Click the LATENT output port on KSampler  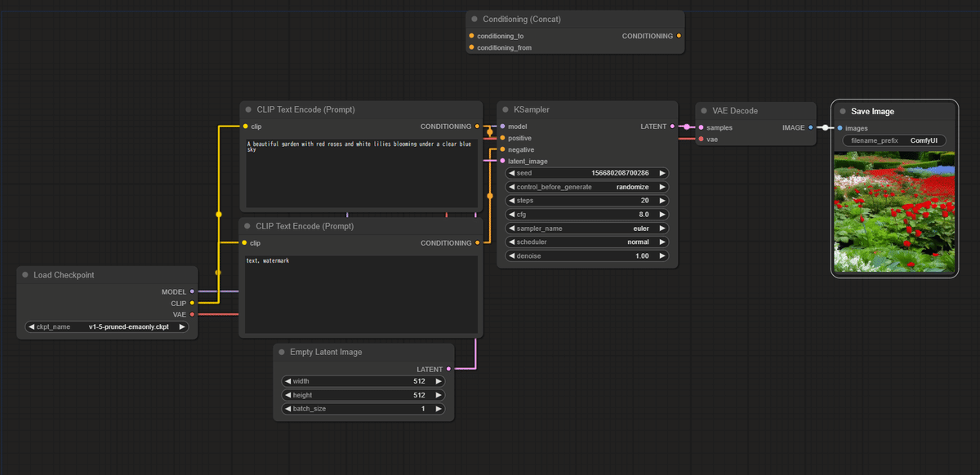coord(672,127)
